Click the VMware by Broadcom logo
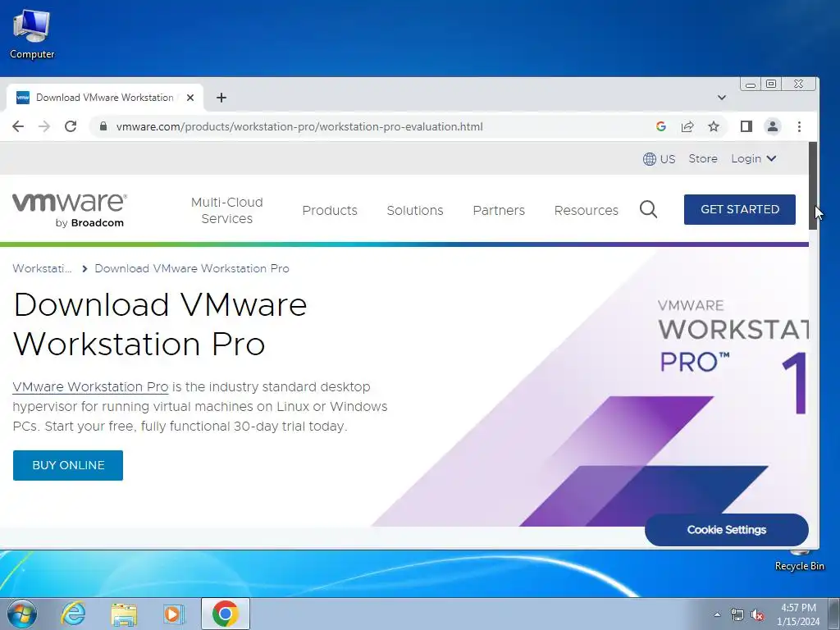840x630 pixels. click(70, 210)
